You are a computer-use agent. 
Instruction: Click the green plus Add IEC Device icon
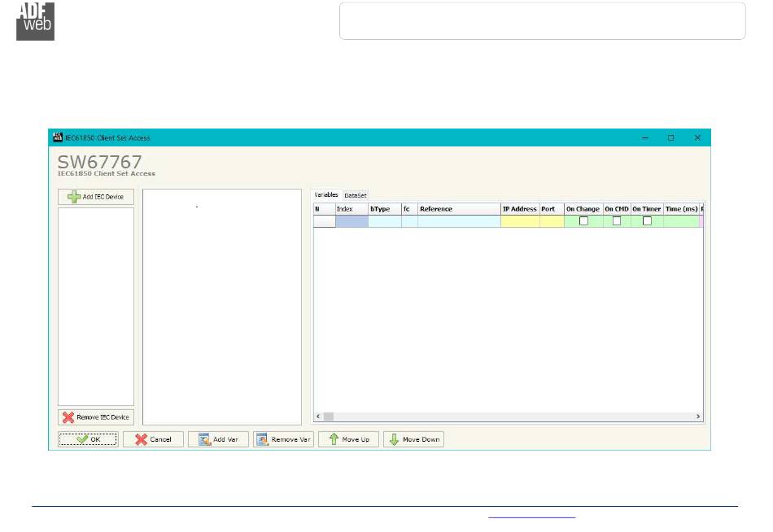(74, 197)
